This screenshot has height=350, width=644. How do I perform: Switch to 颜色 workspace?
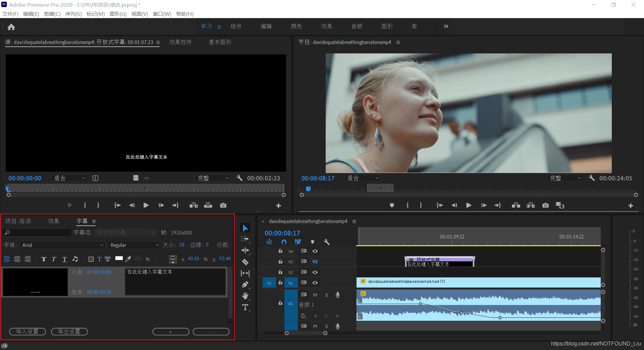pyautogui.click(x=297, y=26)
